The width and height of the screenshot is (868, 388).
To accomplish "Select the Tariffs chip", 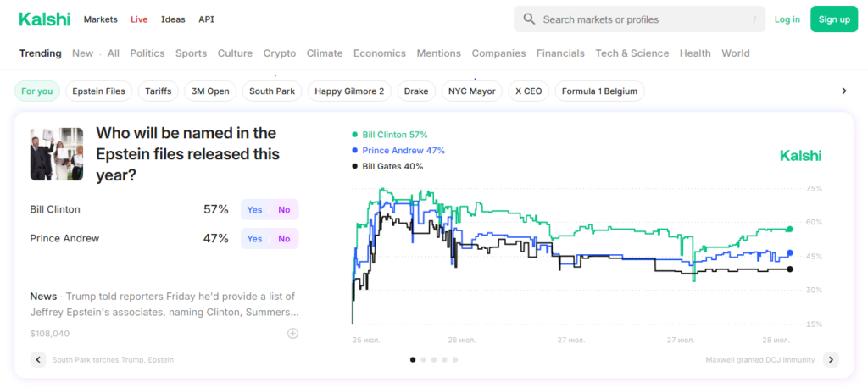I will coord(159,91).
